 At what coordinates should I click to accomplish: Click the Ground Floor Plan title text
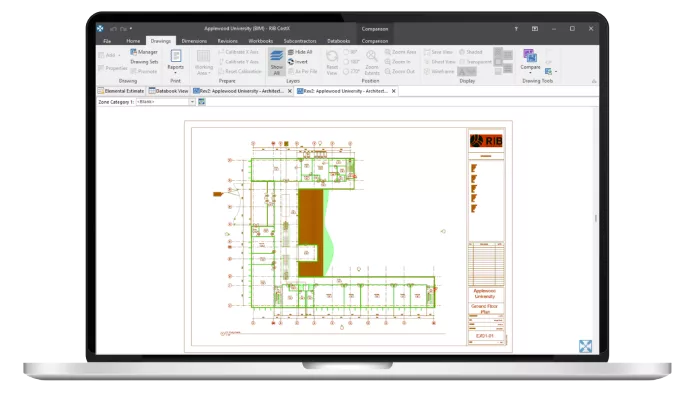point(484,309)
